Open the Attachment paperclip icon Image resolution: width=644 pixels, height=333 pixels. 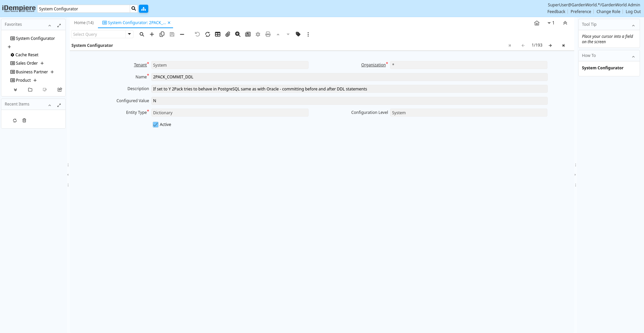click(228, 34)
